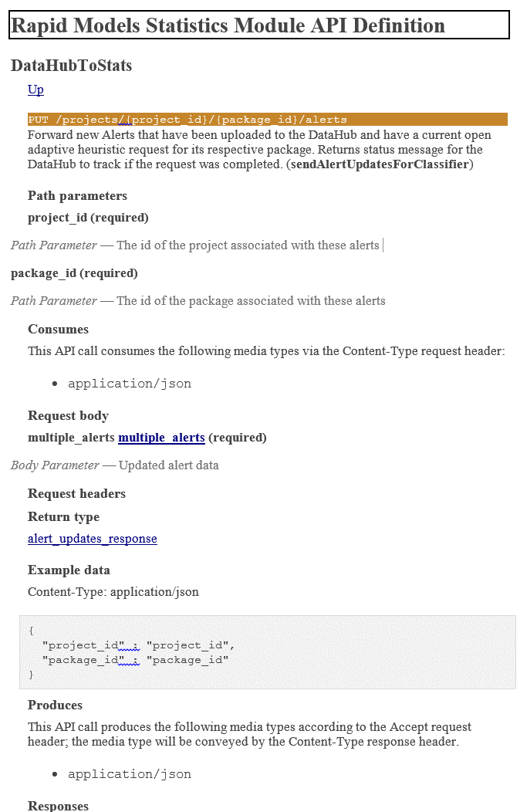Click the Request headers heading

[76, 494]
